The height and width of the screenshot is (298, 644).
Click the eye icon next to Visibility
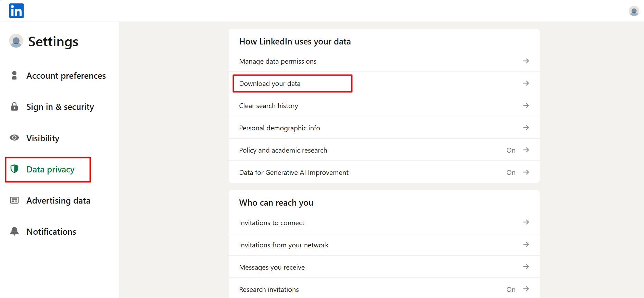[14, 138]
